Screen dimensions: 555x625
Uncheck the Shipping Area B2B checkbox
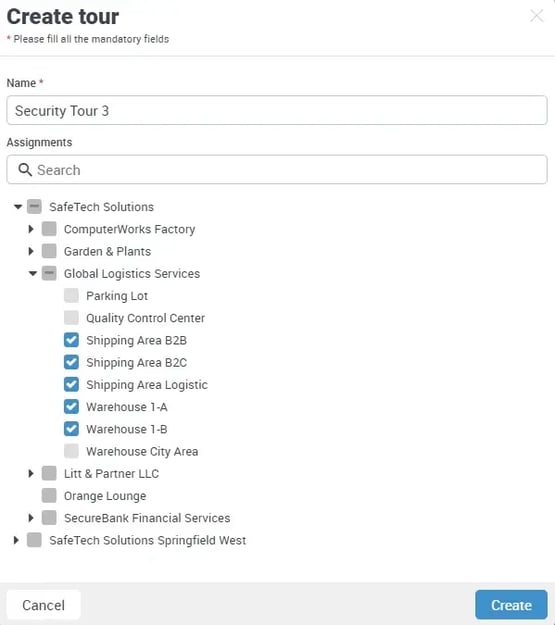pos(71,340)
